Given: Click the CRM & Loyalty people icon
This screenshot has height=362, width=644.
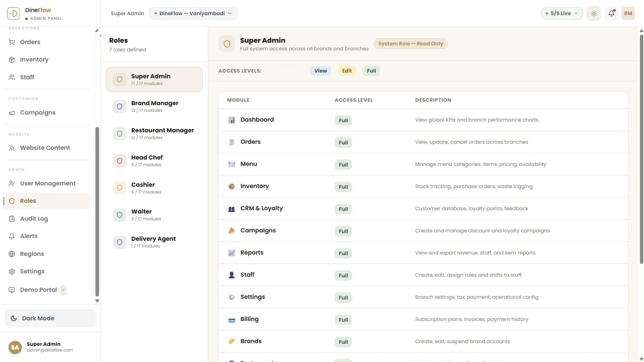Looking at the screenshot, I should pos(231,209).
